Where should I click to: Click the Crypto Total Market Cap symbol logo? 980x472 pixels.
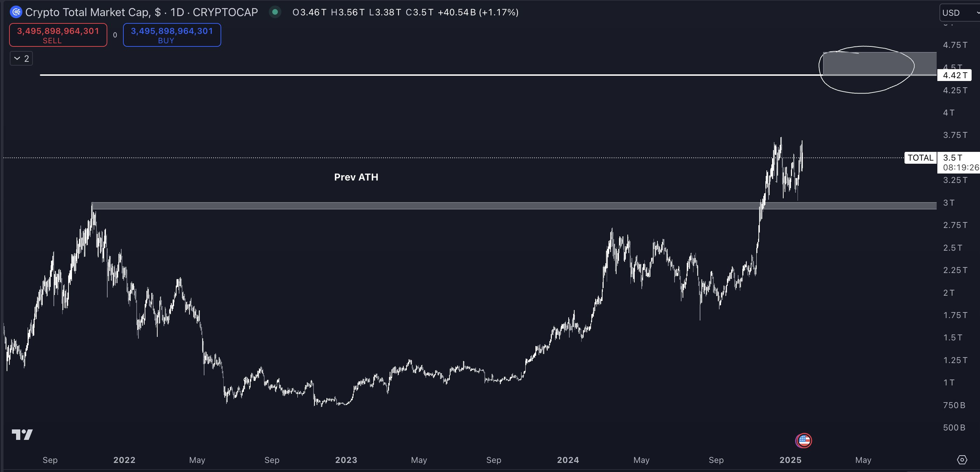tap(16, 12)
